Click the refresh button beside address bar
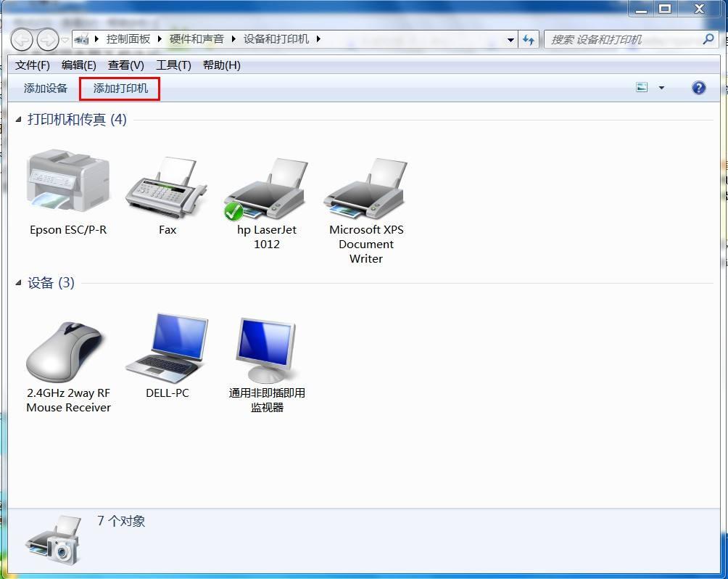The width and height of the screenshot is (728, 579). (529, 40)
